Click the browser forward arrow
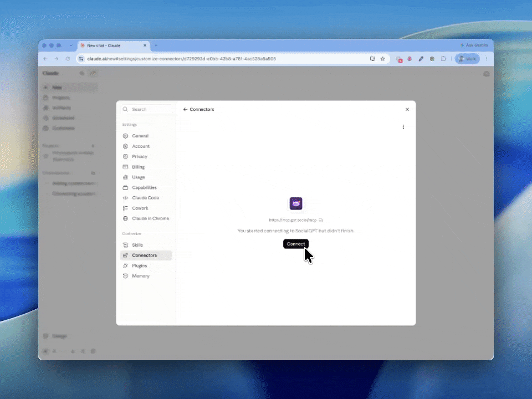 tap(57, 59)
